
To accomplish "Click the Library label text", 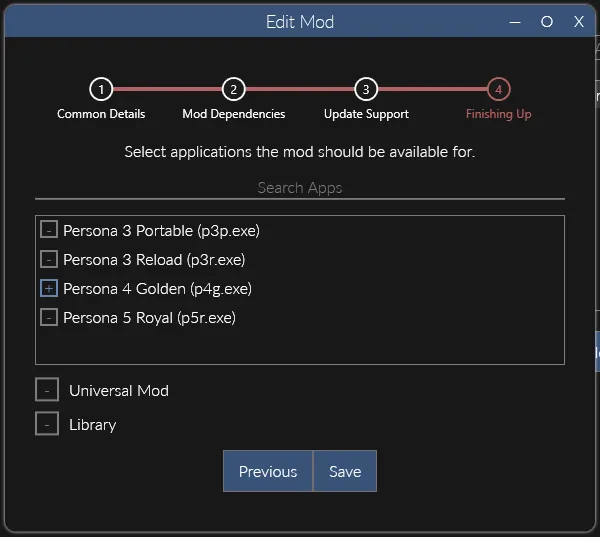I will point(93,425).
